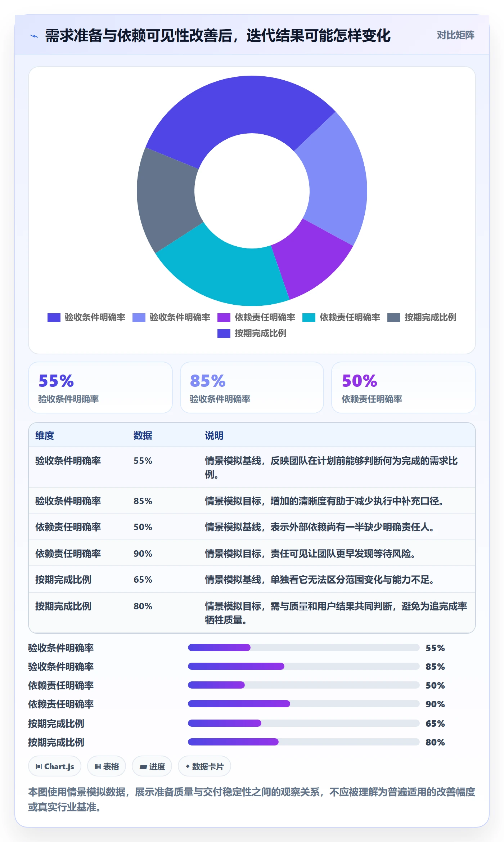Select the table description about 缺少明确责任人

tap(319, 527)
